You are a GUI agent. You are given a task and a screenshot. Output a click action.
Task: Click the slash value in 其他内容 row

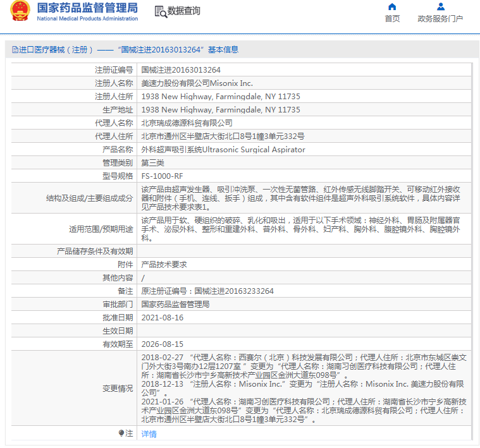[143, 278]
